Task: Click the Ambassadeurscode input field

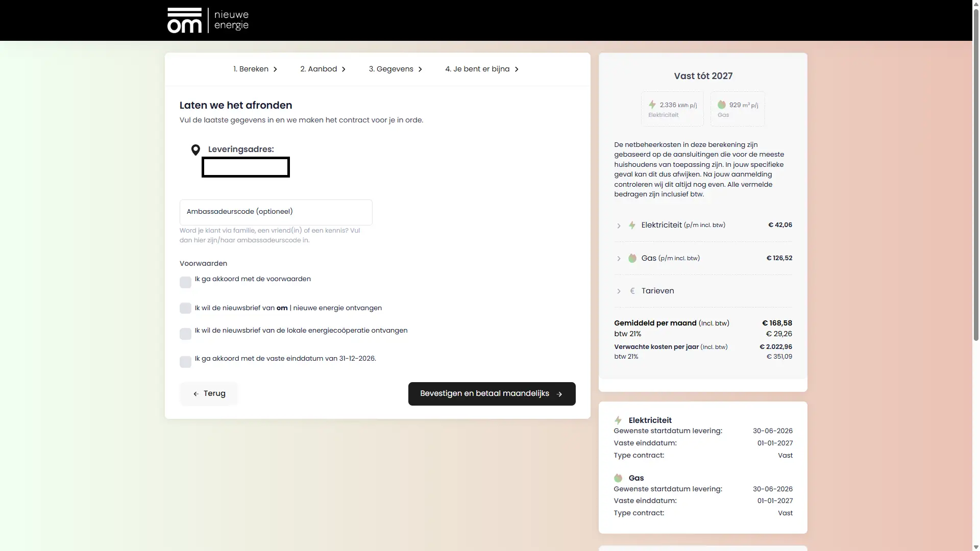Action: point(276,212)
